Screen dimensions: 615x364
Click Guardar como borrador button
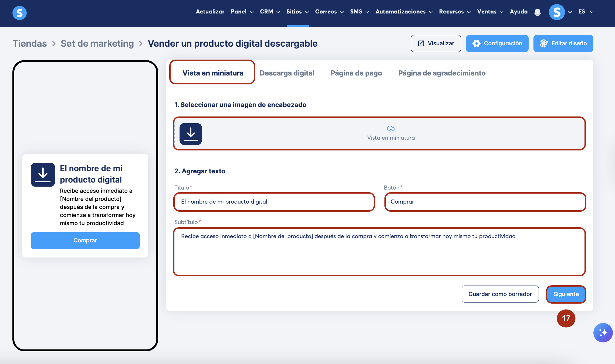pos(500,294)
